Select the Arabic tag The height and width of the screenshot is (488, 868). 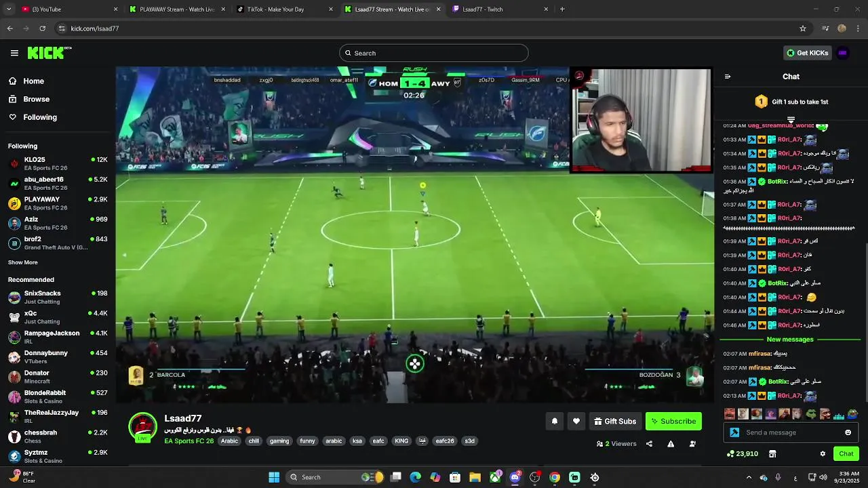(229, 441)
